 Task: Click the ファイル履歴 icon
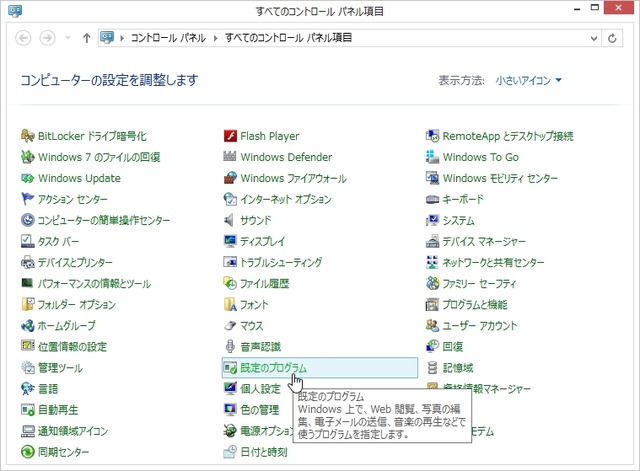pos(230,283)
